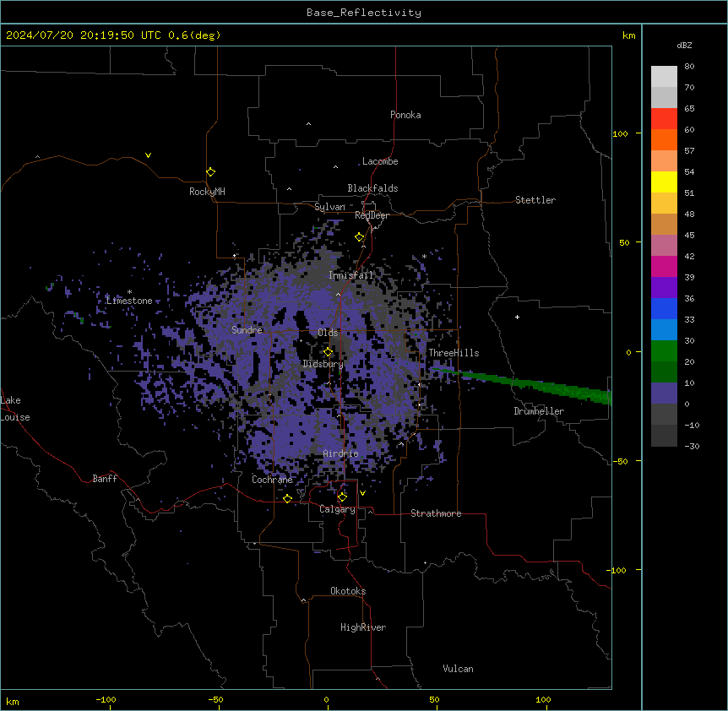Click the km unit label at top right
This screenshot has width=728, height=711.
click(x=629, y=35)
